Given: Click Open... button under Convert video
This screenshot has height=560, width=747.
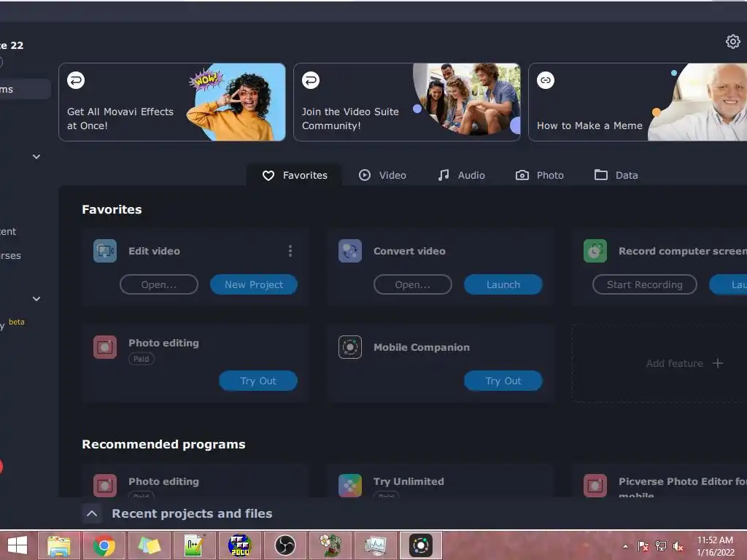Looking at the screenshot, I should pos(413,285).
